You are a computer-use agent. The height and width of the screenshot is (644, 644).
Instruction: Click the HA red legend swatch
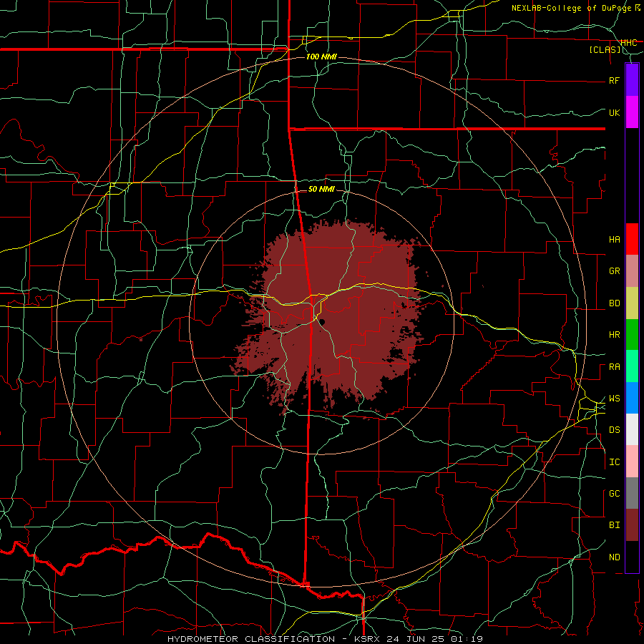[x=632, y=239]
